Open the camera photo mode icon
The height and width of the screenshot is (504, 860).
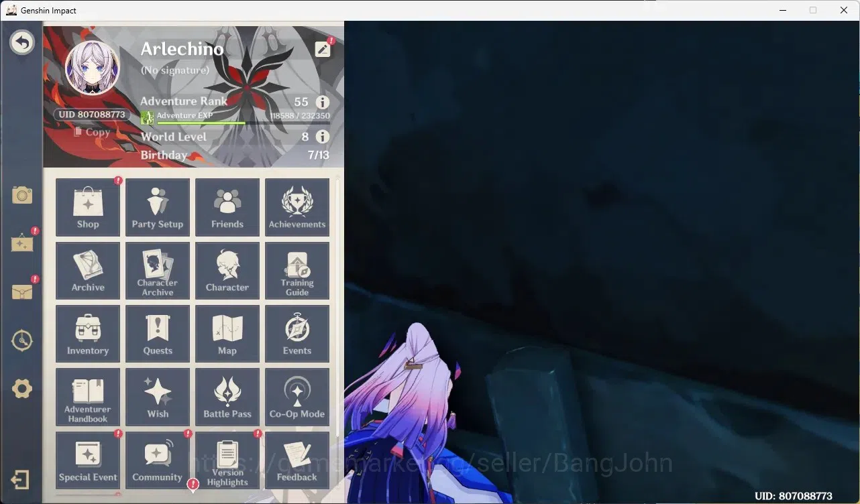click(22, 196)
